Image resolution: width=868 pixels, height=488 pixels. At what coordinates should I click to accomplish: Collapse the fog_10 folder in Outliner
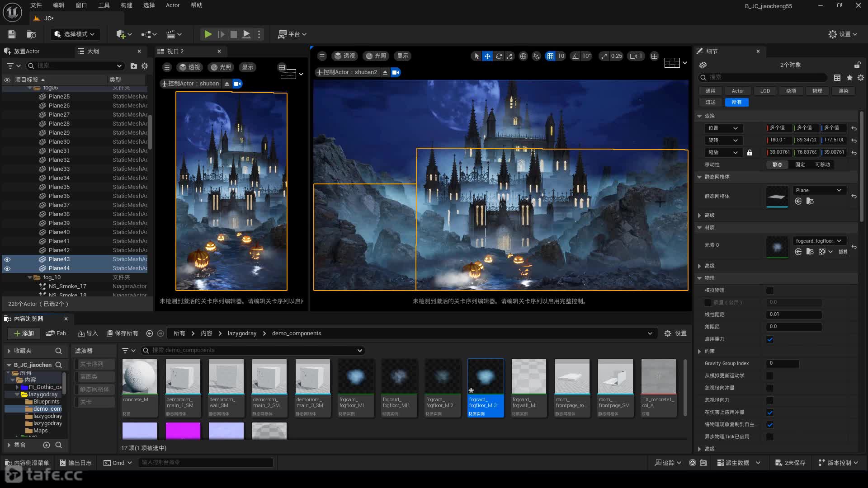(x=30, y=277)
